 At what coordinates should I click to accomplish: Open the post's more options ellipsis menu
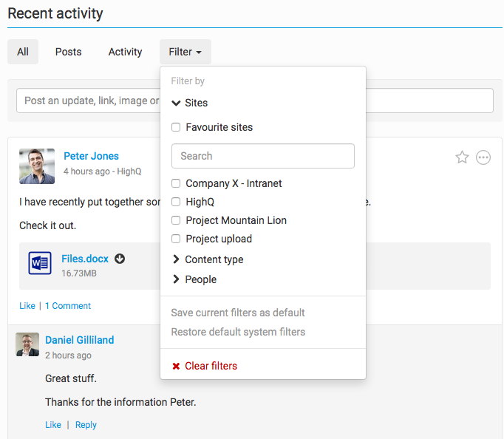(x=483, y=157)
